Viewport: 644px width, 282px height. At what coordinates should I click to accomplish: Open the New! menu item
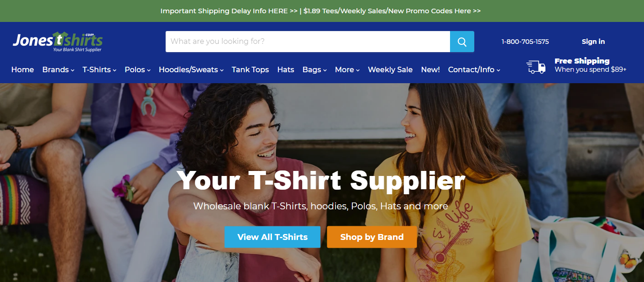[430, 69]
